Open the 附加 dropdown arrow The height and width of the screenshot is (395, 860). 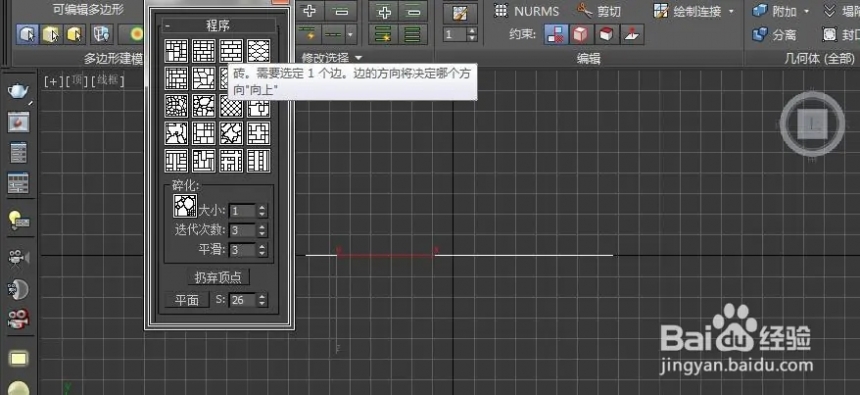(x=806, y=11)
